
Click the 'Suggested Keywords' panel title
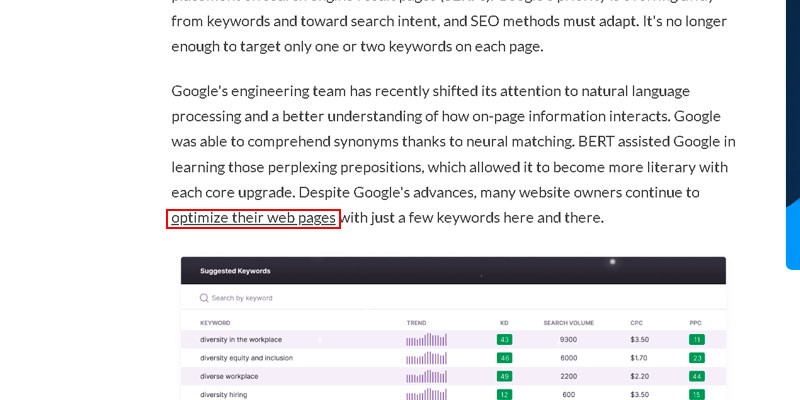tap(235, 271)
